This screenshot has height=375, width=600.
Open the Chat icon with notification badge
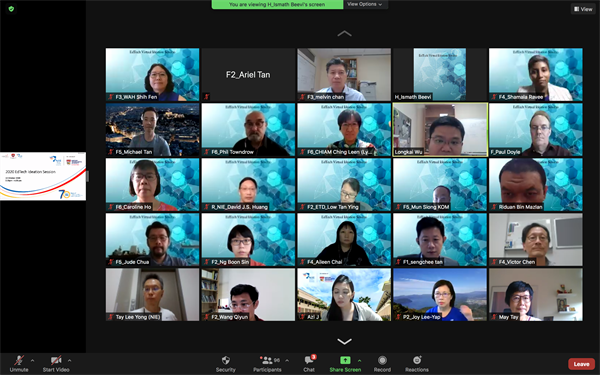tap(309, 360)
